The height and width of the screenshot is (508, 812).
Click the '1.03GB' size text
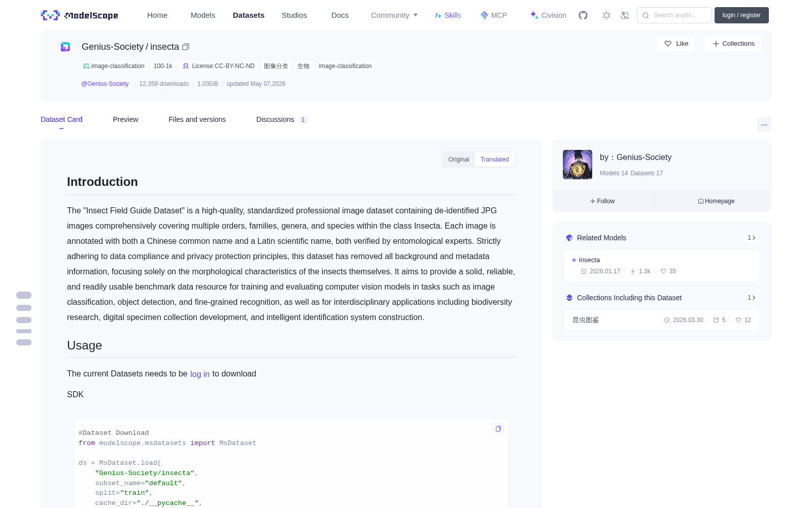(208, 84)
